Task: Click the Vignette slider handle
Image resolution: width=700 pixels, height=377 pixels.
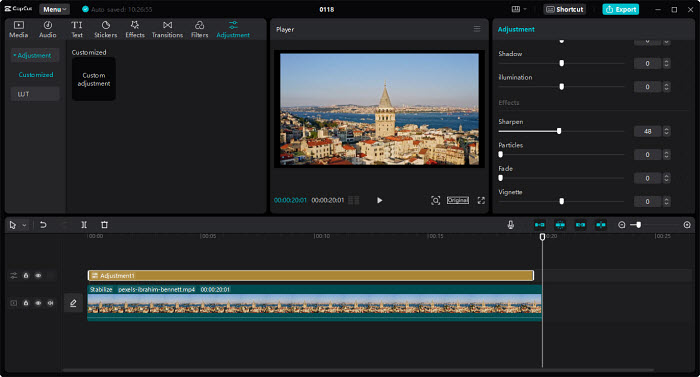Action: [x=562, y=201]
